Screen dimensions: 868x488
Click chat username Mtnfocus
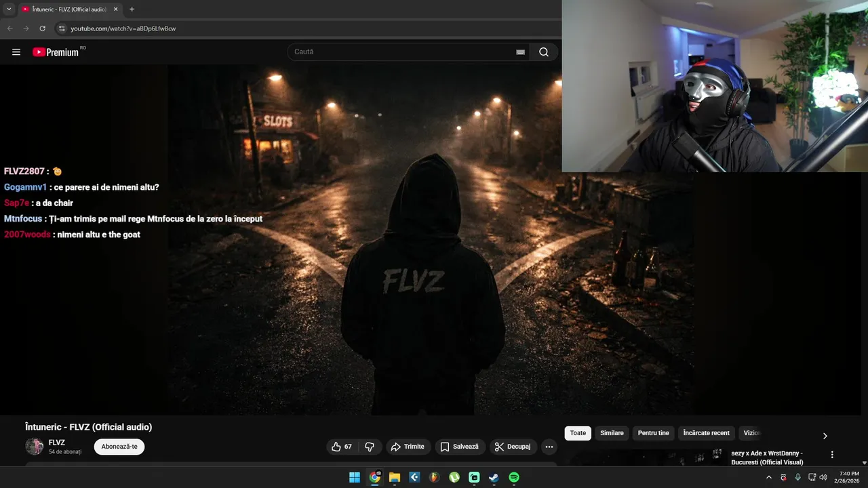pyautogui.click(x=23, y=219)
